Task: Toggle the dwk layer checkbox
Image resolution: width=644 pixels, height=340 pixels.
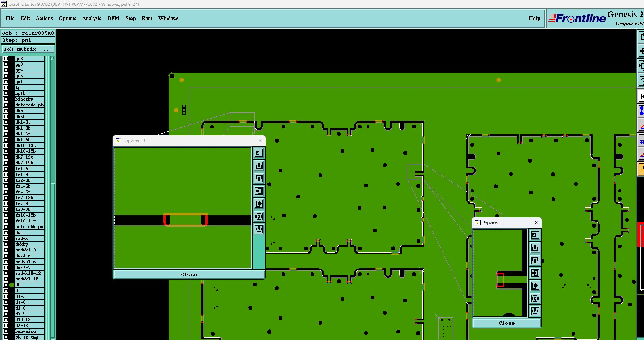Action: (x=6, y=233)
